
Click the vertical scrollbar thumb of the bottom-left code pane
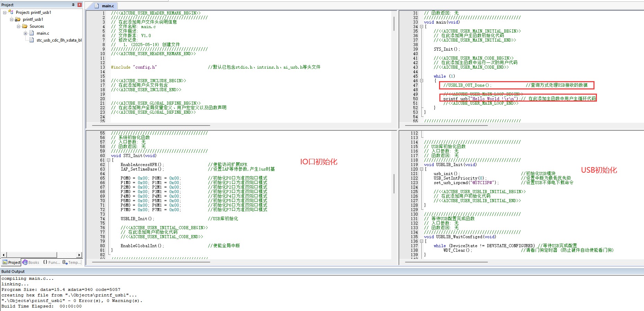[394, 183]
